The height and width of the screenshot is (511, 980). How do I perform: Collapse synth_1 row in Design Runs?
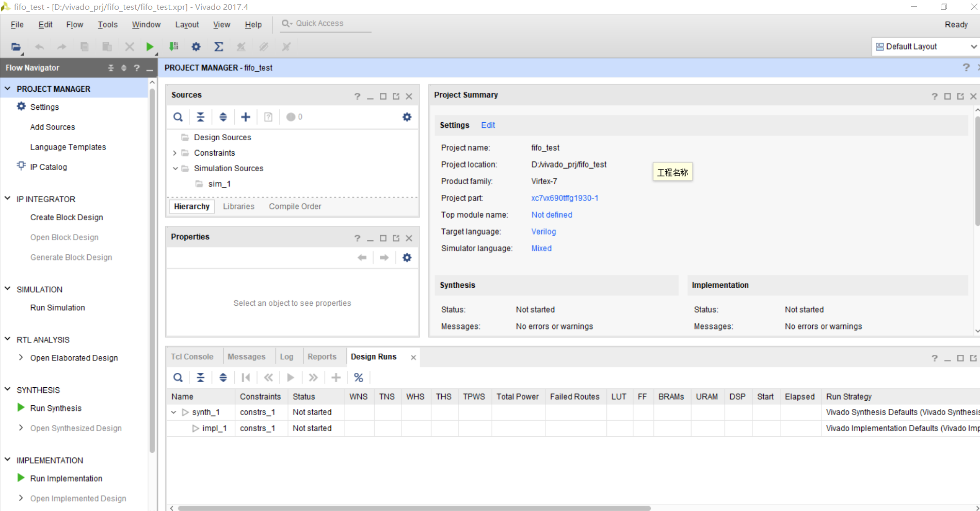click(x=174, y=413)
